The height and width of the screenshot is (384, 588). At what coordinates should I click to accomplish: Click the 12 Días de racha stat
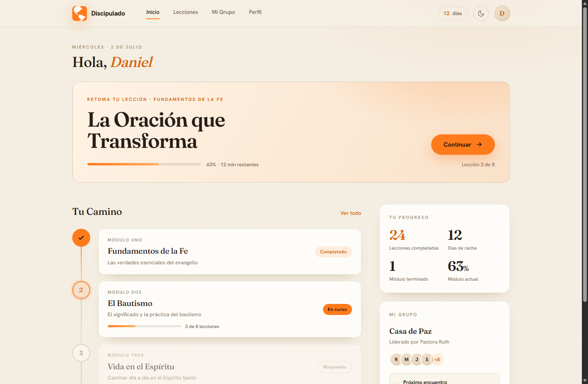click(462, 239)
